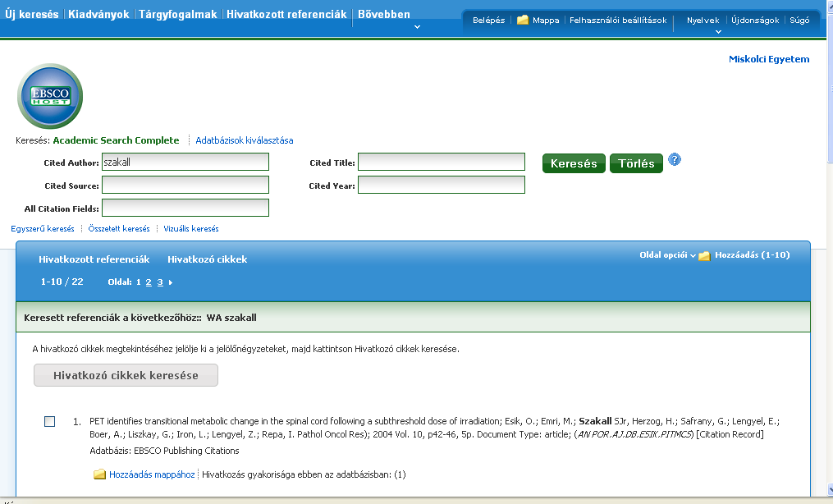Image resolution: width=833 pixels, height=504 pixels.
Task: Click Hozzáadás mappához link
Action: [x=152, y=474]
